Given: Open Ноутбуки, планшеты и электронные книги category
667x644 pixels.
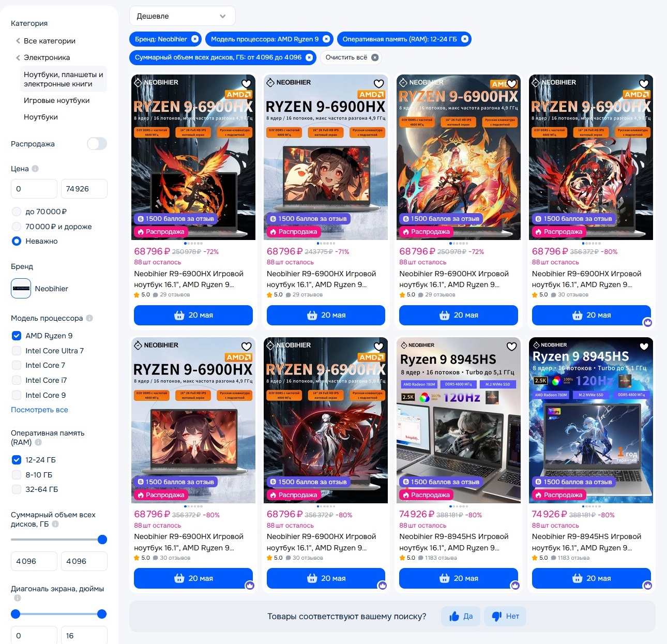Looking at the screenshot, I should [63, 79].
